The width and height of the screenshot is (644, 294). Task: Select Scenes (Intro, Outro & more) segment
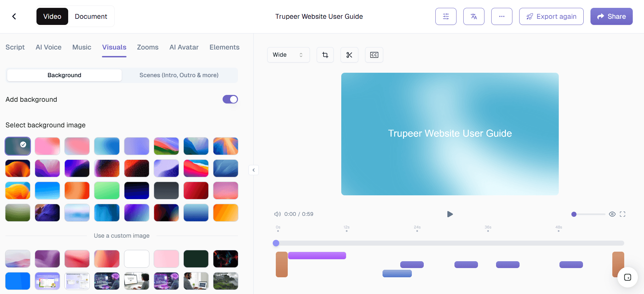(x=179, y=75)
